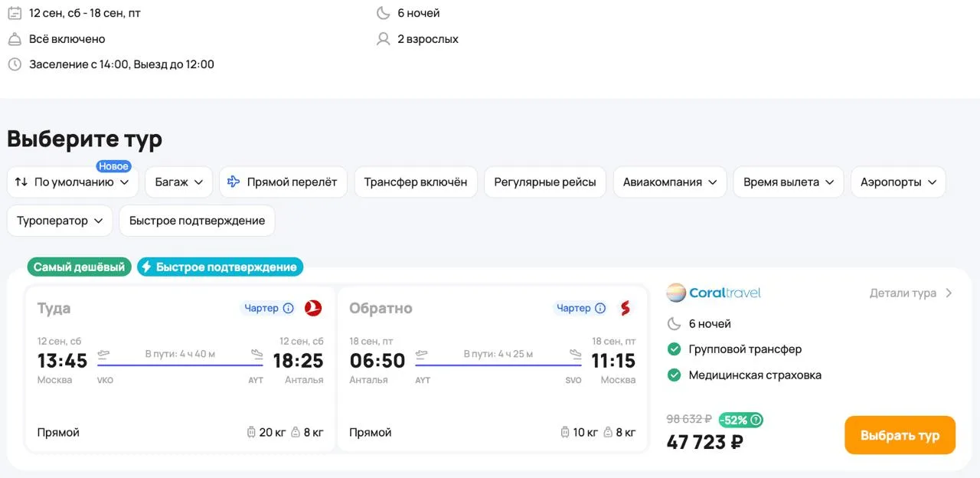Screen dimensions: 980x478
Task: Click the 47 723 ₽ price
Action: [705, 442]
